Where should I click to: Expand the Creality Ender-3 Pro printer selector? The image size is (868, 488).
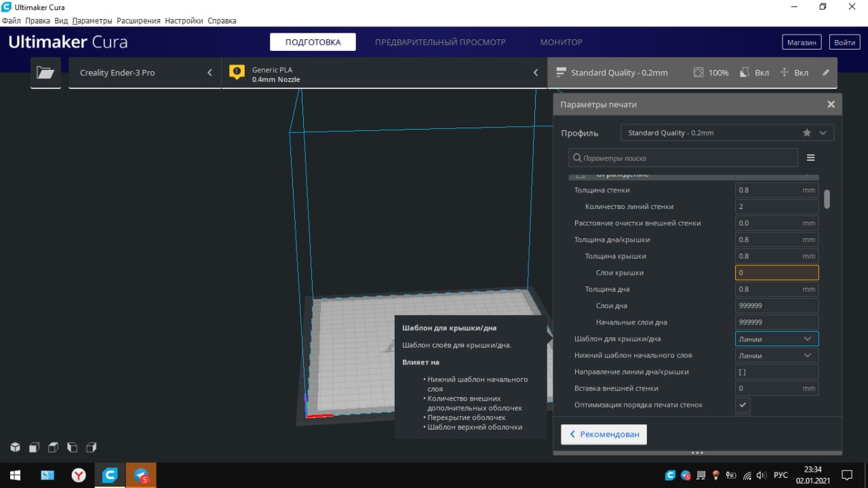point(145,73)
